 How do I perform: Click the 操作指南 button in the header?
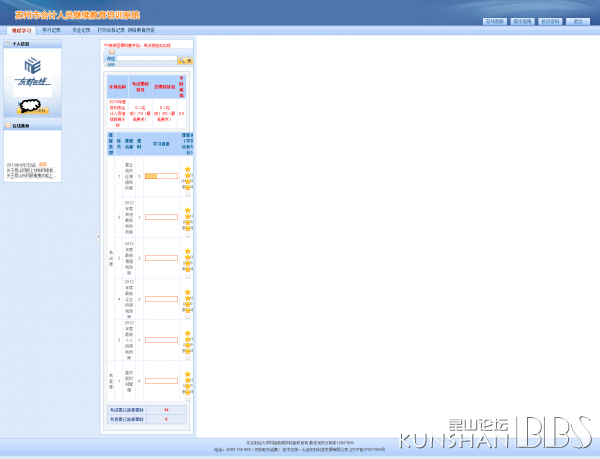click(522, 21)
